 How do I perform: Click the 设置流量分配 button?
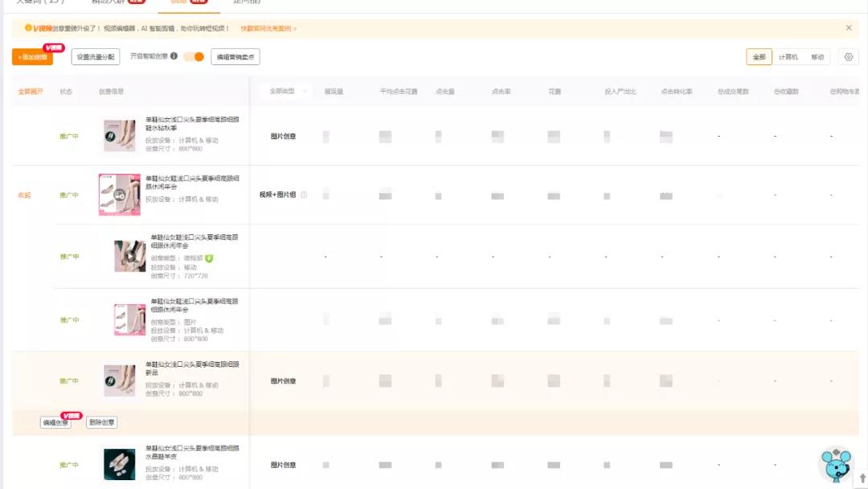coord(96,57)
